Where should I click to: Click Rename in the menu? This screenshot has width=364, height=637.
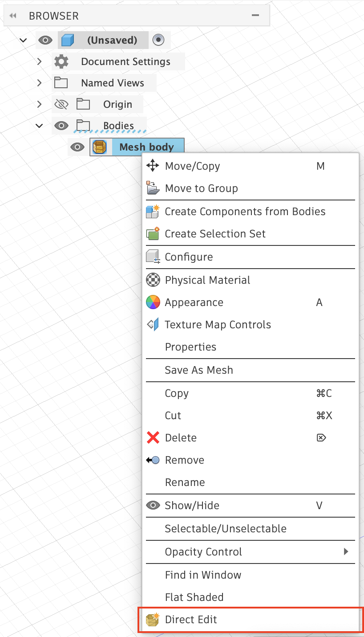(x=185, y=482)
